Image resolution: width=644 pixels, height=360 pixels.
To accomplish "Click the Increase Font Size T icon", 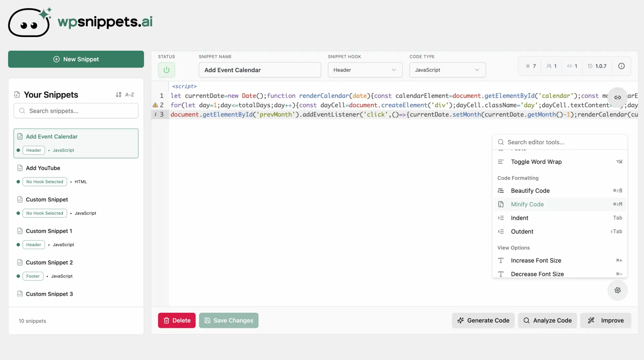I will 501,261.
